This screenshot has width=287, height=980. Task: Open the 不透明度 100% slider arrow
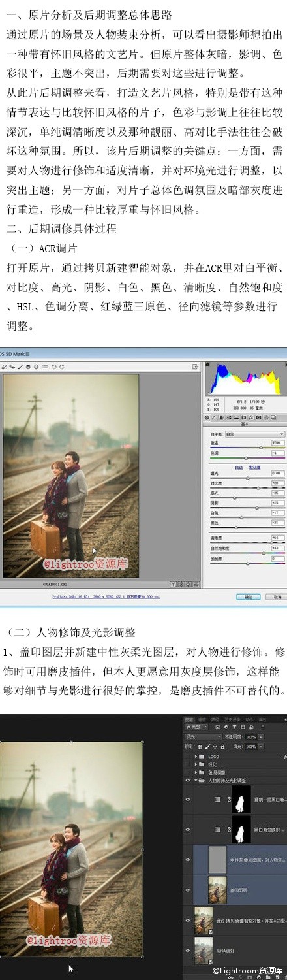[x=262, y=736]
